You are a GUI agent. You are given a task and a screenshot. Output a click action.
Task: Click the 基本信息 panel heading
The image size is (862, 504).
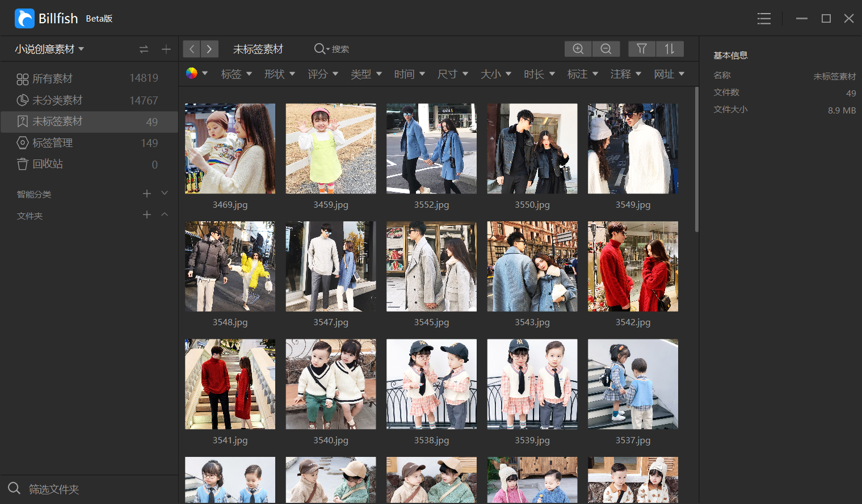click(x=730, y=56)
